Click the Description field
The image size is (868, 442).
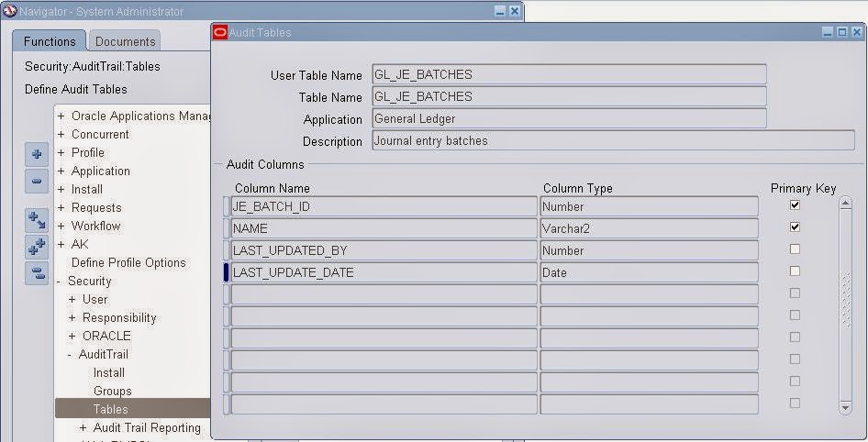click(x=613, y=140)
